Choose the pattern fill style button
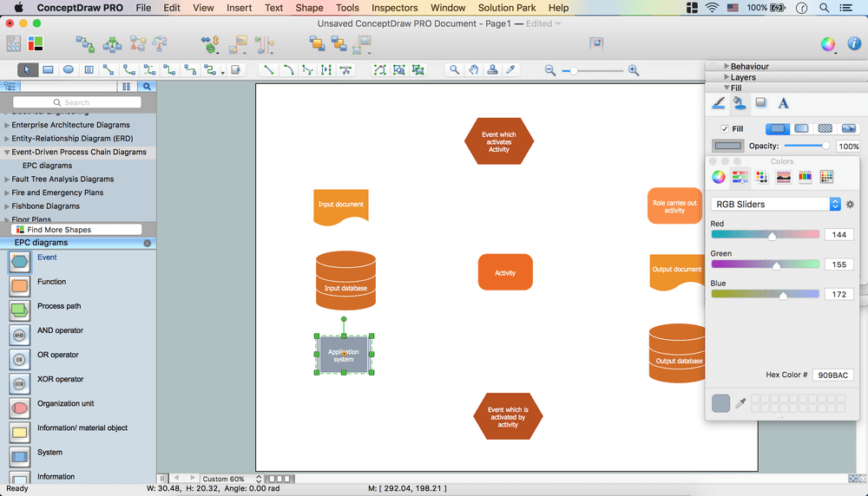This screenshot has height=496, width=868. pos(825,128)
